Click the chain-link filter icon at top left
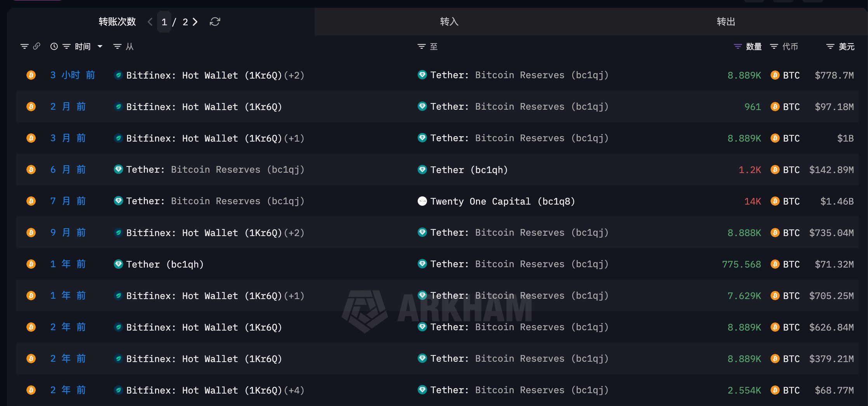Viewport: 868px width, 406px height. point(37,46)
